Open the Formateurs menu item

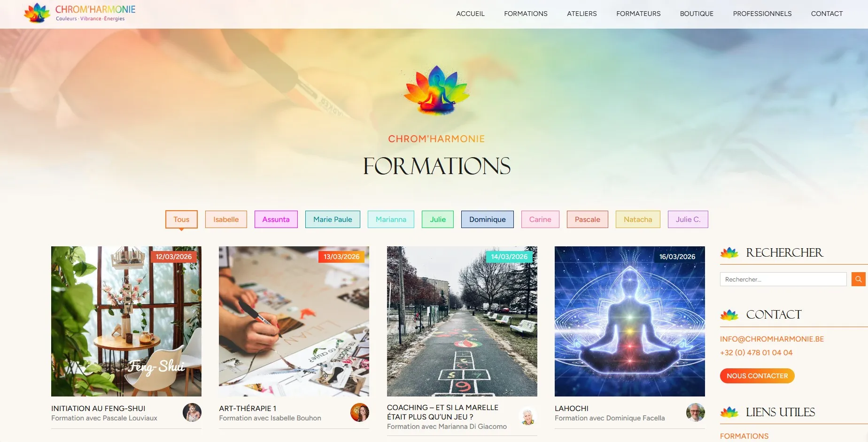[638, 14]
